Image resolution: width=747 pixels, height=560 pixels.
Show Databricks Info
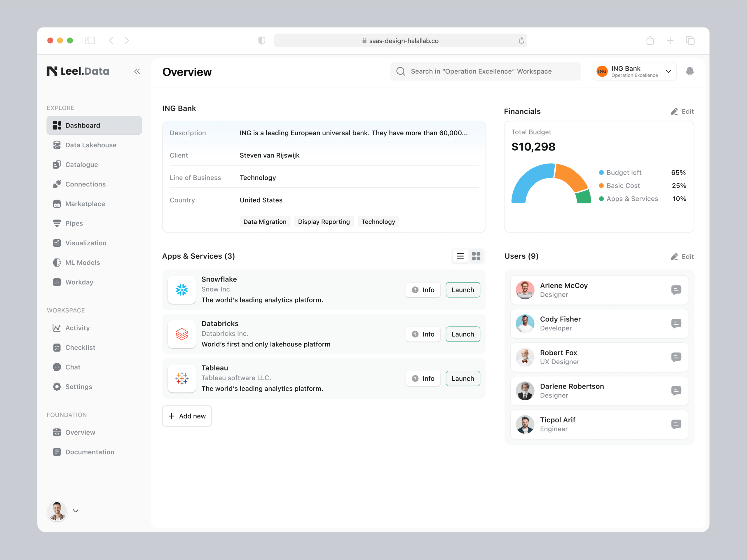(423, 334)
